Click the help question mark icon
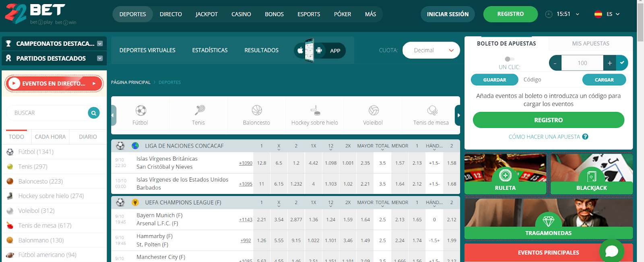Viewport: 644px width, 262px height. (585, 136)
